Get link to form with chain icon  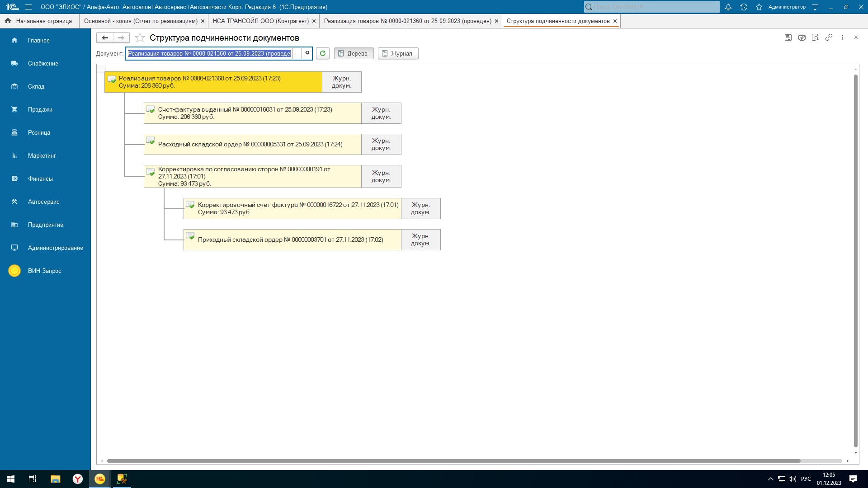[x=829, y=38]
